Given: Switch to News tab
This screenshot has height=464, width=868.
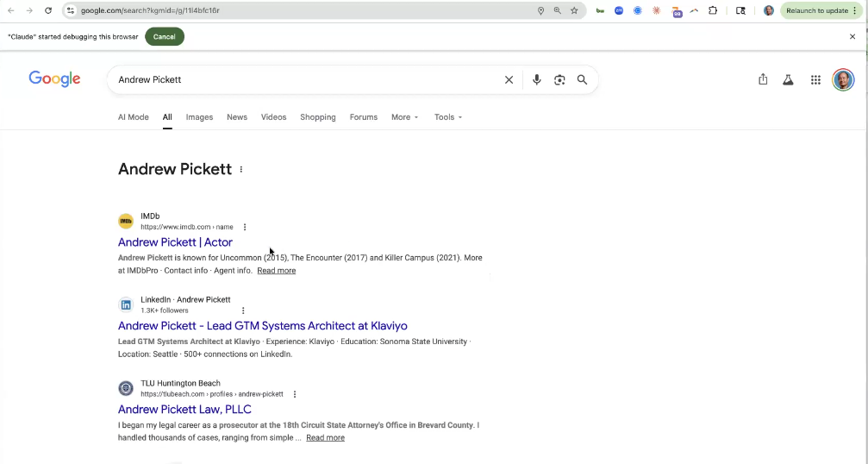Looking at the screenshot, I should 237,116.
